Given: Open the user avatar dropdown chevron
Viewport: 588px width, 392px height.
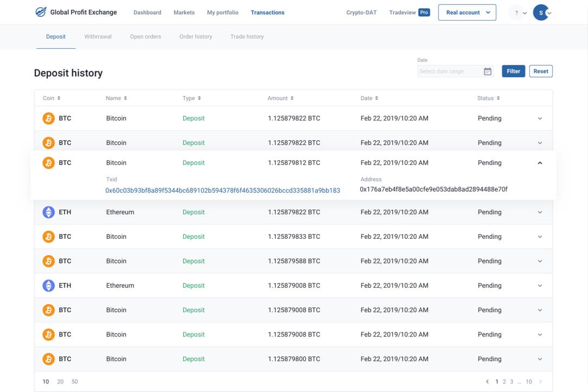Looking at the screenshot, I should click(x=549, y=13).
